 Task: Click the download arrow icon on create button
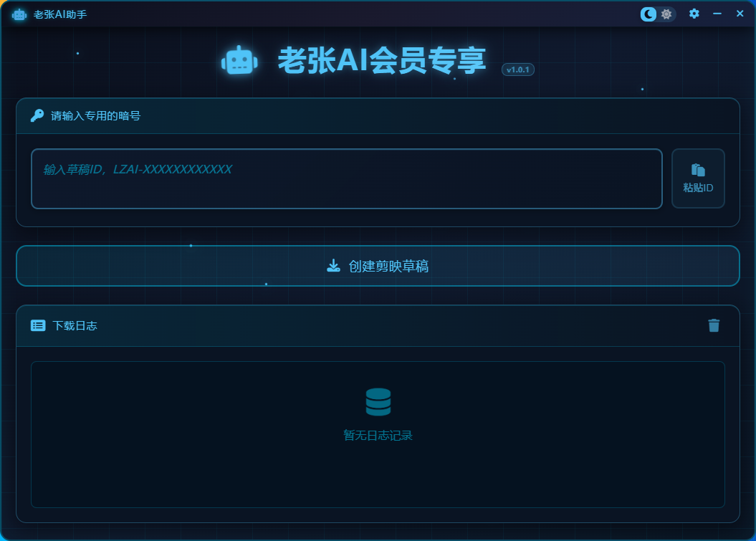[334, 266]
